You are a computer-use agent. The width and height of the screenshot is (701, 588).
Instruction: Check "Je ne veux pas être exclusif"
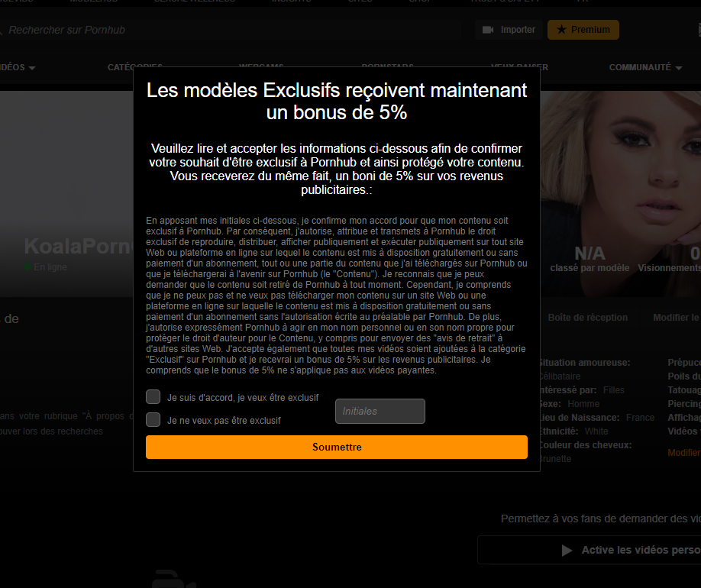pos(153,419)
